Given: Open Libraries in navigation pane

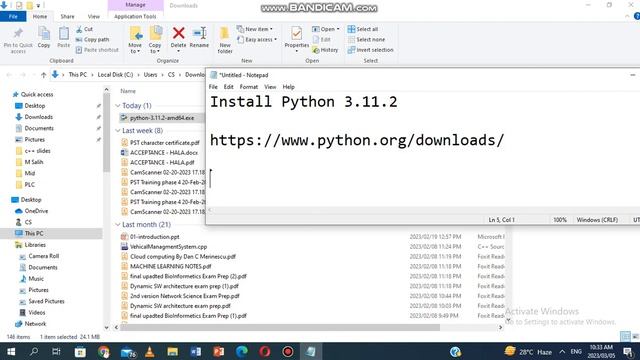Looking at the screenshot, I should 35,245.
